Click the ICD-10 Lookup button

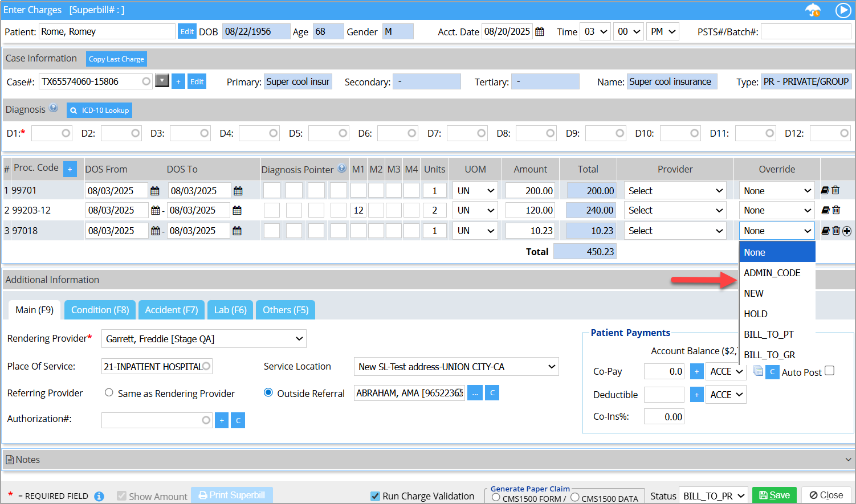click(x=99, y=110)
